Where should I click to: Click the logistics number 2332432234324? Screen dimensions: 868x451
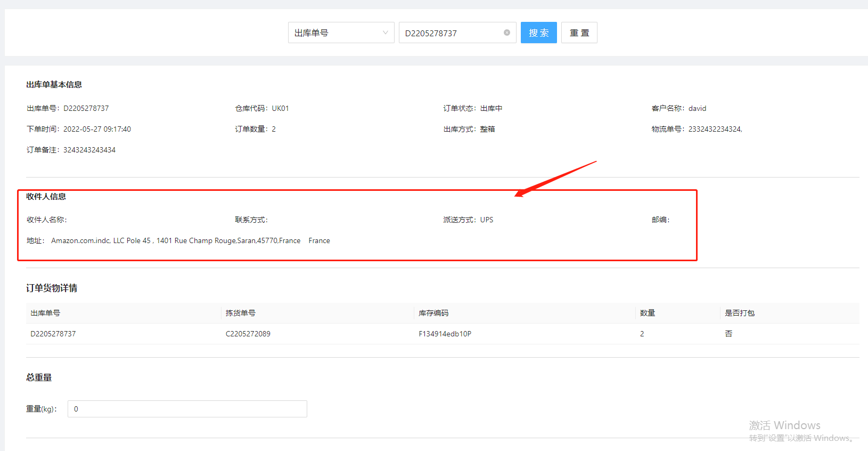click(x=715, y=129)
